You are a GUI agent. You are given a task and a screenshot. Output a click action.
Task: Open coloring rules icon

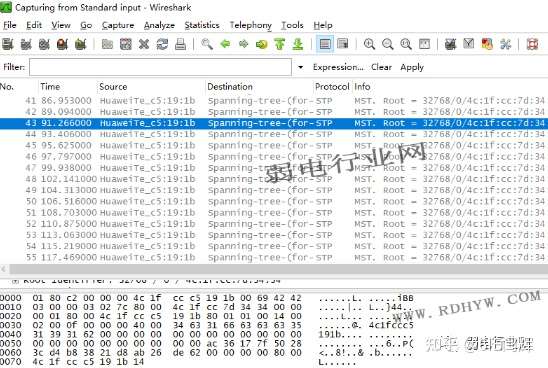(487, 44)
